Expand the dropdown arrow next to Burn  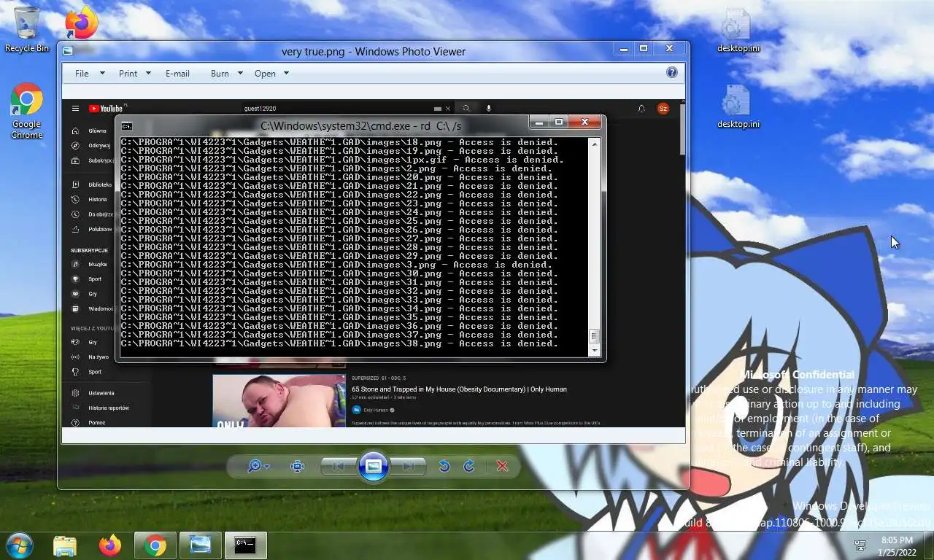pos(241,73)
